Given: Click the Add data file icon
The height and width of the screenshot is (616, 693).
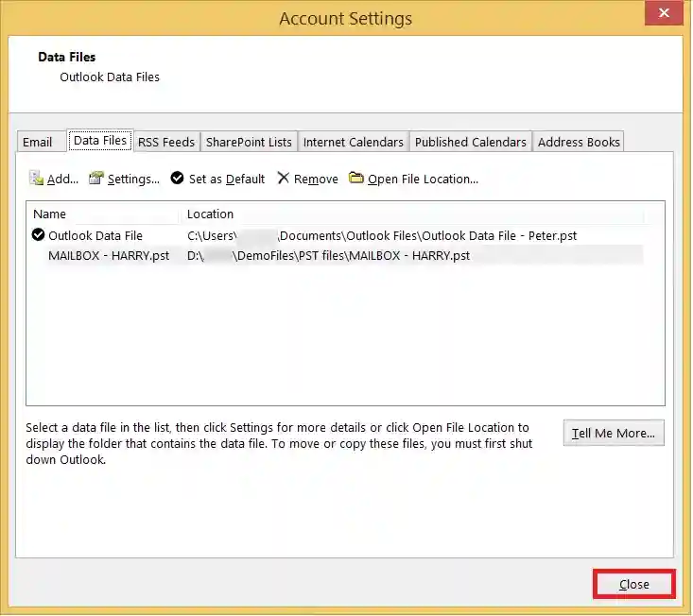Looking at the screenshot, I should point(36,179).
